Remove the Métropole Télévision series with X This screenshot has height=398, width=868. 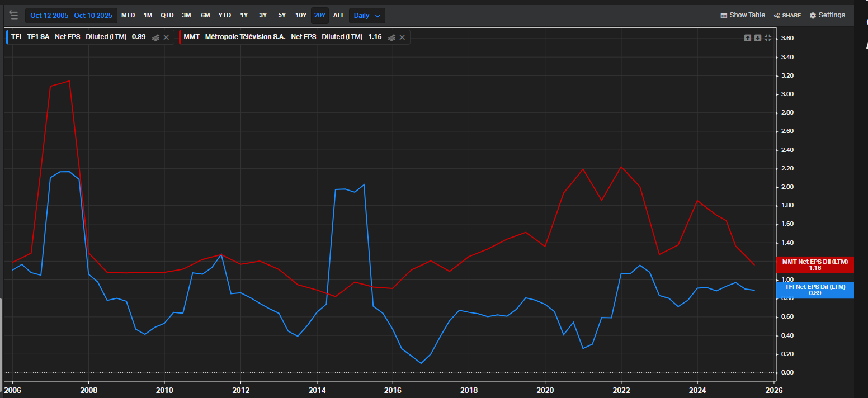[x=402, y=37]
